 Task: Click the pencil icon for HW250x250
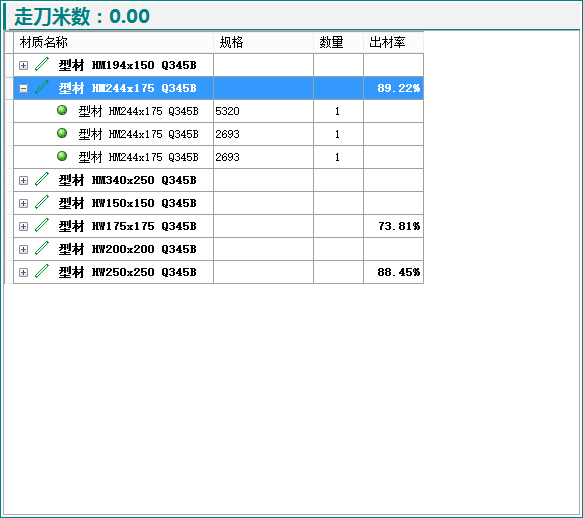click(42, 271)
